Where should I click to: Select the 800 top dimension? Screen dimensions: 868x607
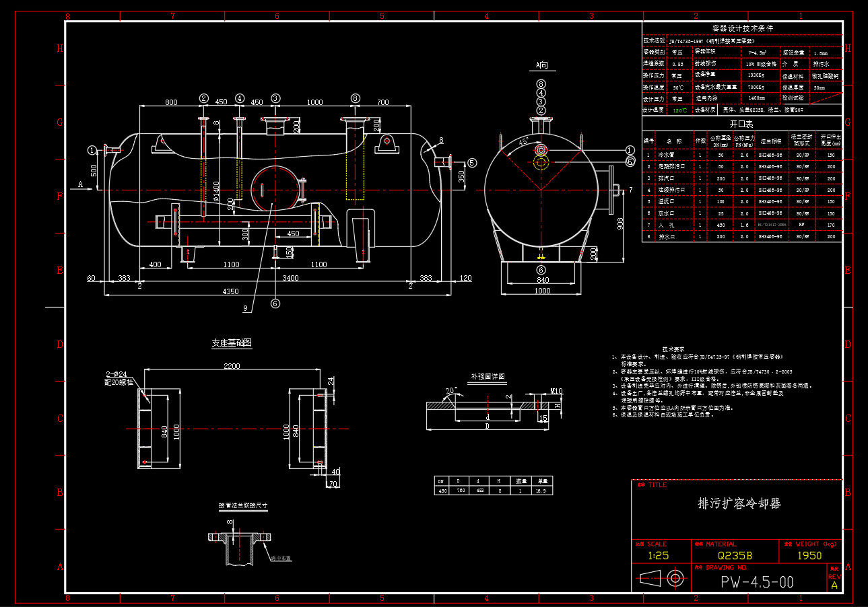point(171,102)
